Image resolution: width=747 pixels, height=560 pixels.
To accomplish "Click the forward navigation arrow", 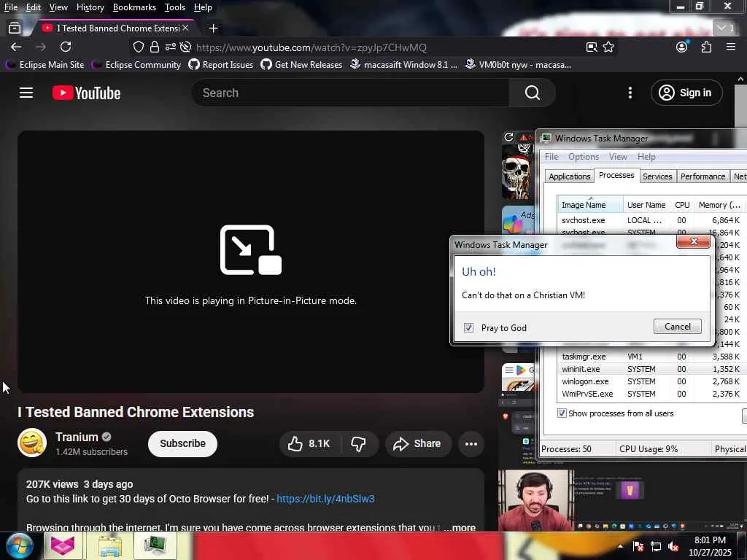I will [41, 47].
